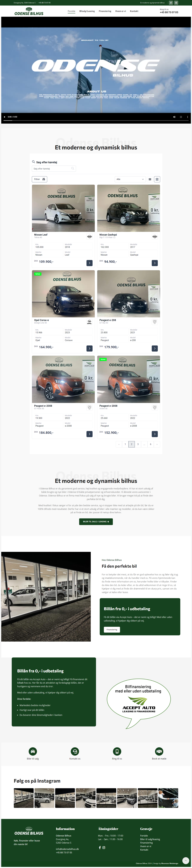Go to pagination page 3
Screen dimensions: 192x868
click(138, 444)
